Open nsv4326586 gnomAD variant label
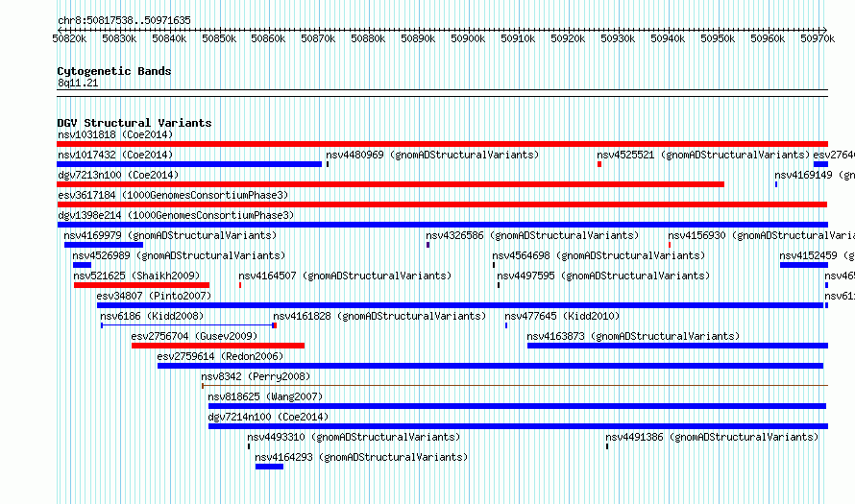This screenshot has width=855, height=504. (532, 235)
